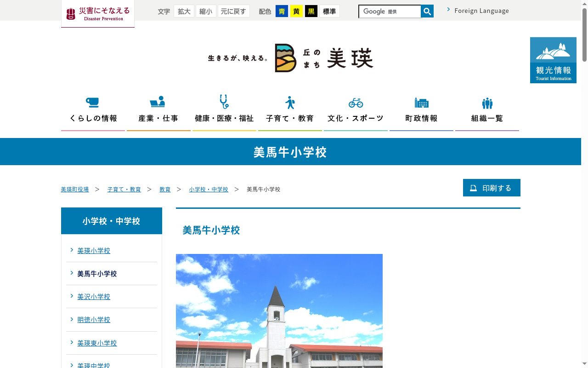Open the Disaster Prevention banner
The width and height of the screenshot is (588, 368).
(x=98, y=14)
